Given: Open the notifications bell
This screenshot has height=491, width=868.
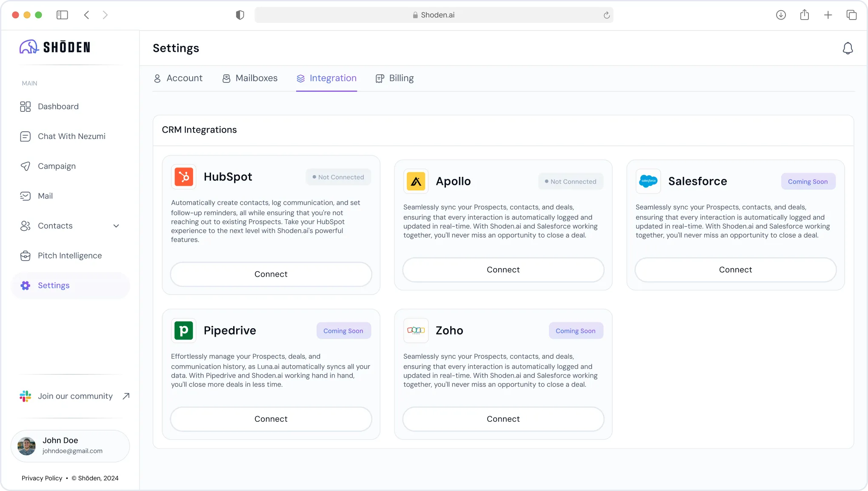Looking at the screenshot, I should pos(848,48).
